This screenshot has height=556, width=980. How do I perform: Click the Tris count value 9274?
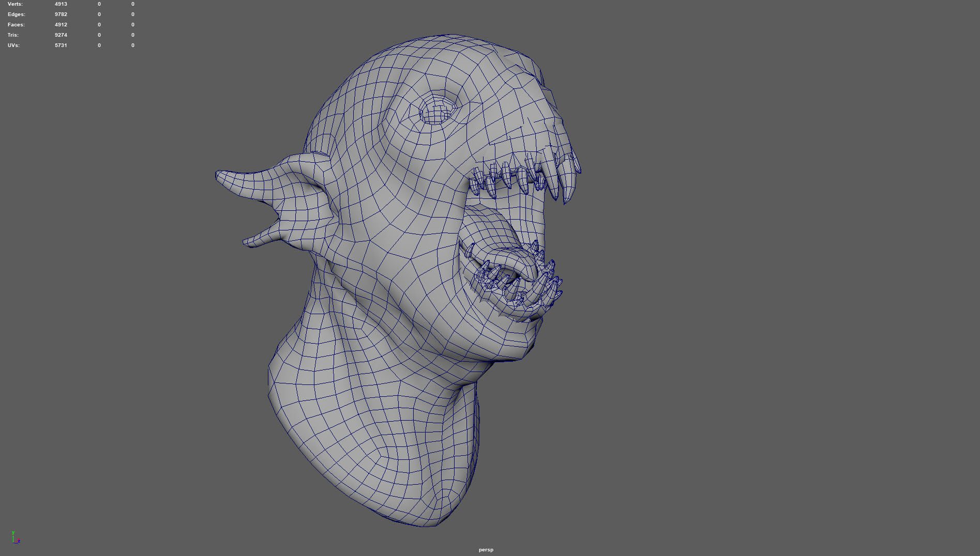[61, 35]
